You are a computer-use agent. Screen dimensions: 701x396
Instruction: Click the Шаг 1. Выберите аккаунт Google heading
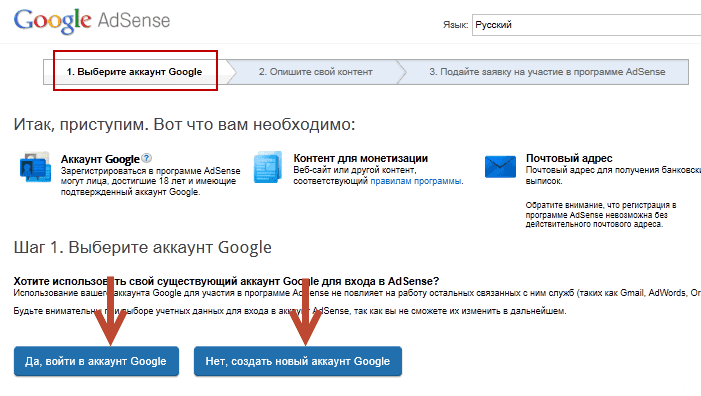pos(143,248)
